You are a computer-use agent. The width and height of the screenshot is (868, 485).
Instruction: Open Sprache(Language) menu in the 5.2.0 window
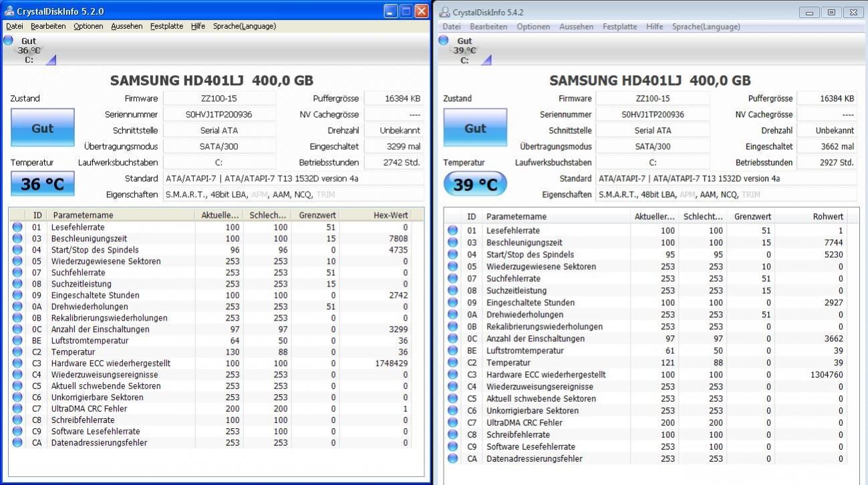pos(245,26)
